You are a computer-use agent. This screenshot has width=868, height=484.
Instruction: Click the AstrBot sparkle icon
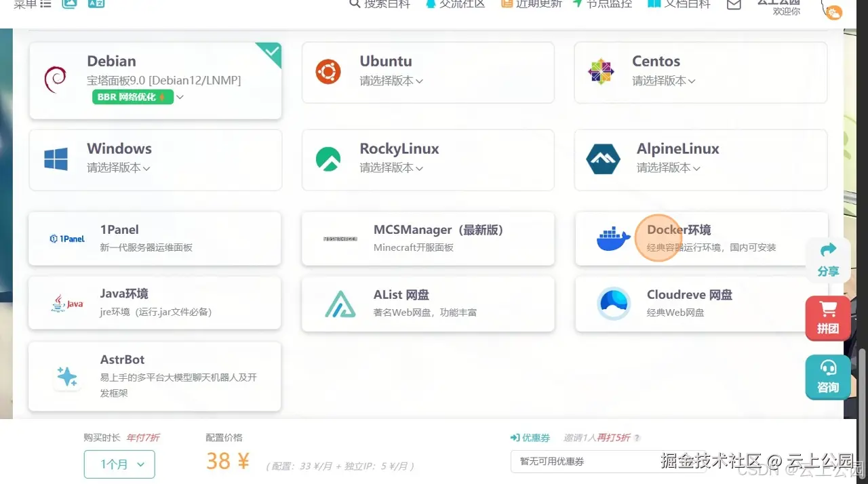[x=67, y=376]
